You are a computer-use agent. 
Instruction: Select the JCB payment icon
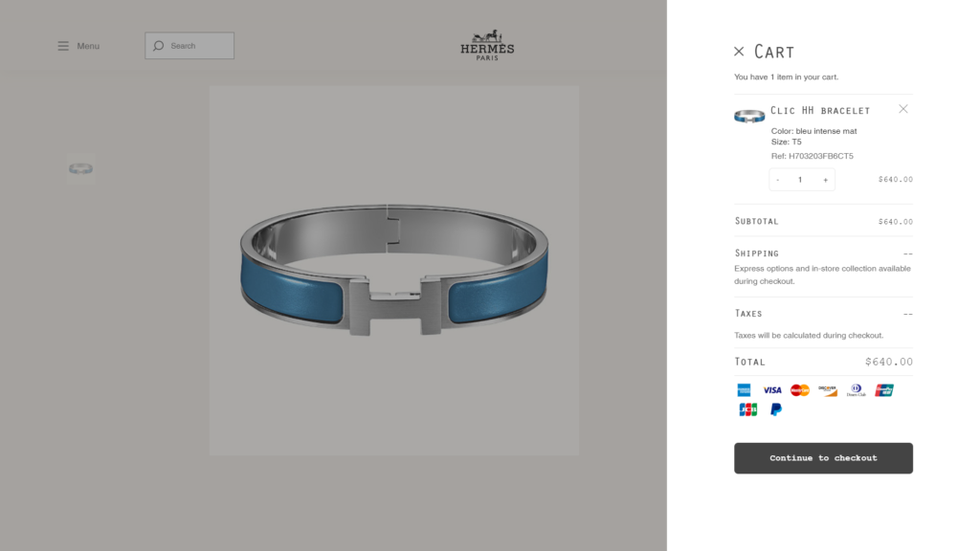click(x=748, y=409)
